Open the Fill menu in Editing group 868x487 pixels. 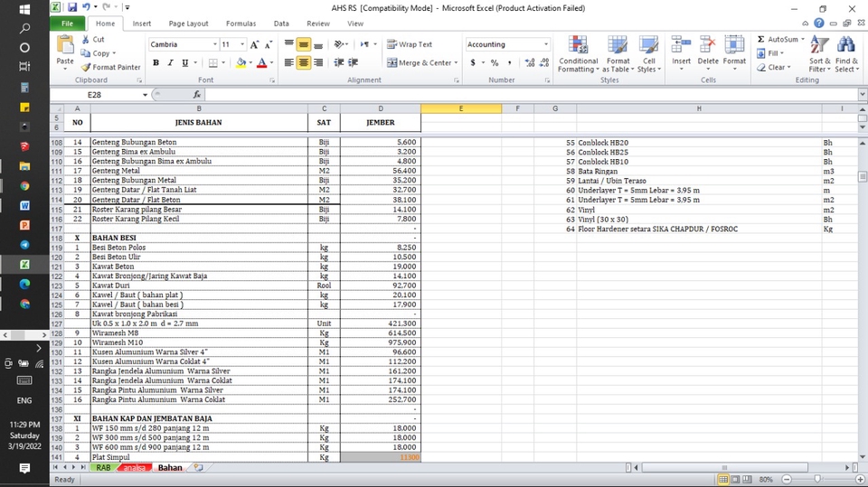click(x=770, y=53)
